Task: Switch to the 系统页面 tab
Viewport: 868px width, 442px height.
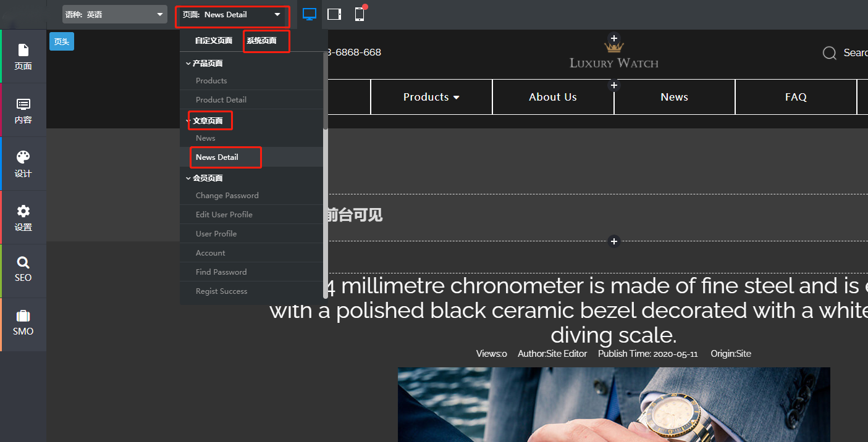Action: click(x=262, y=41)
